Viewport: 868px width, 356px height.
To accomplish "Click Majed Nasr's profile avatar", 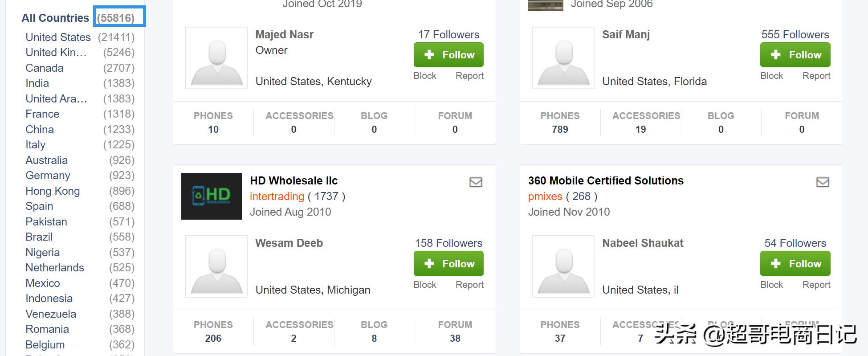I will [216, 58].
